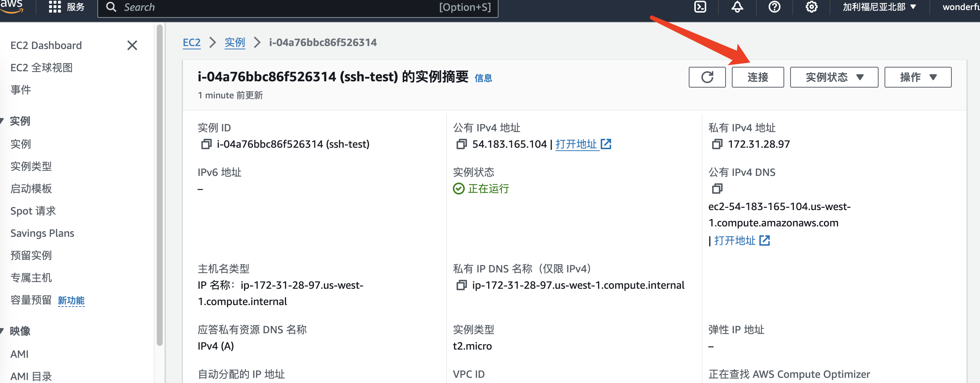Open the 打开地址 link beside public IPv4
The image size is (980, 383).
point(576,144)
